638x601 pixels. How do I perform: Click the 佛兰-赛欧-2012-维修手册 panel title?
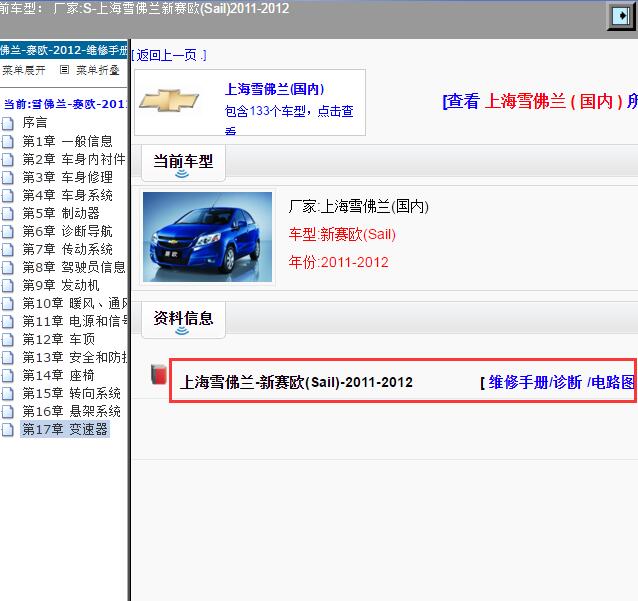tap(63, 50)
